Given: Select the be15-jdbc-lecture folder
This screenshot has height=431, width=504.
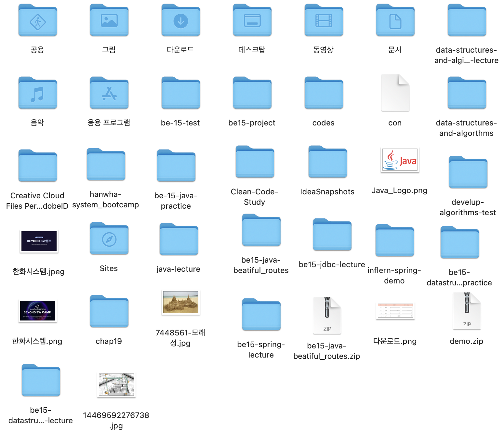Looking at the screenshot, I should tap(332, 235).
